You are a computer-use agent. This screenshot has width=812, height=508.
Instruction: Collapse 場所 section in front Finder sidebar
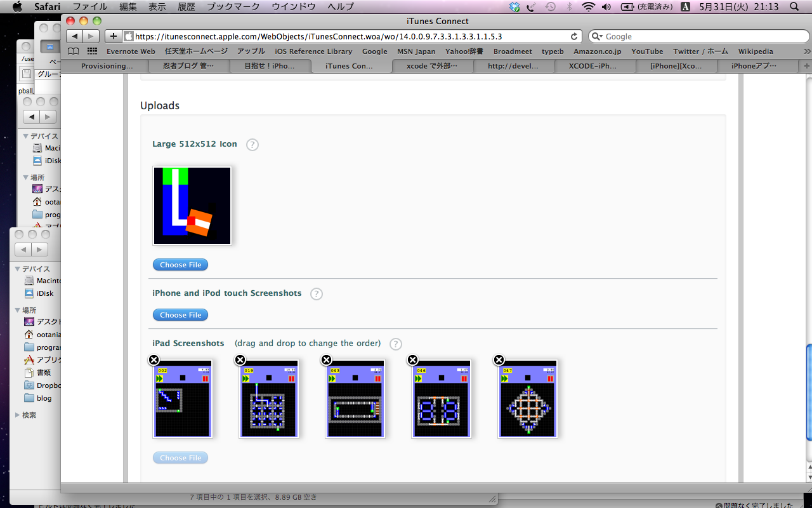tap(17, 310)
